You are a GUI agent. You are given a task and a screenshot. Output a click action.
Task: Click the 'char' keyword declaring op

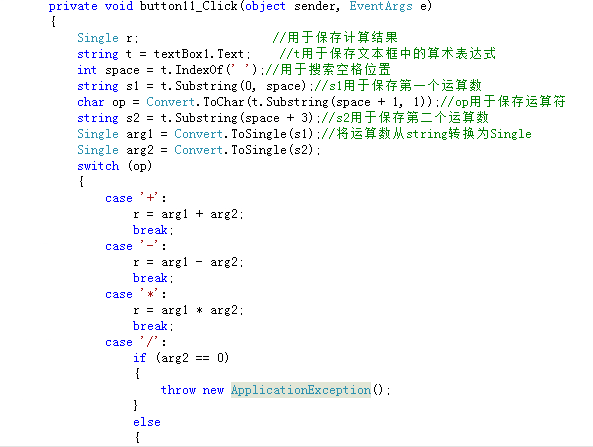tap(91, 102)
